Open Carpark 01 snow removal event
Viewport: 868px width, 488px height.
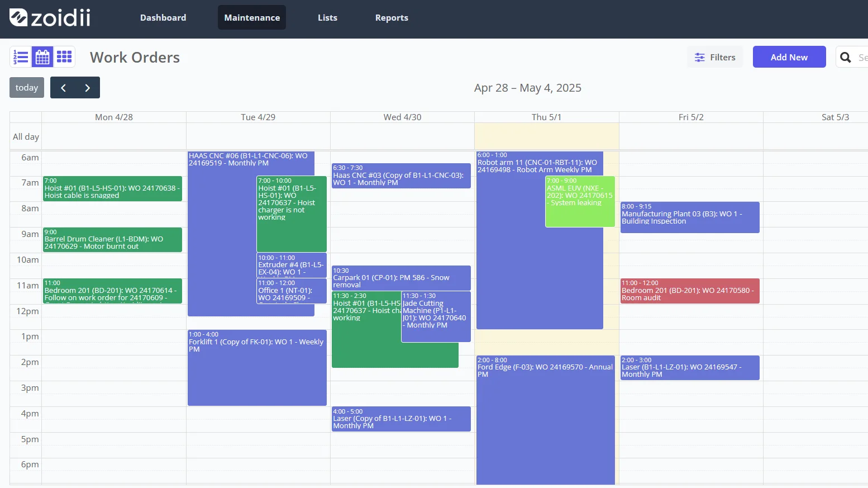click(x=401, y=278)
